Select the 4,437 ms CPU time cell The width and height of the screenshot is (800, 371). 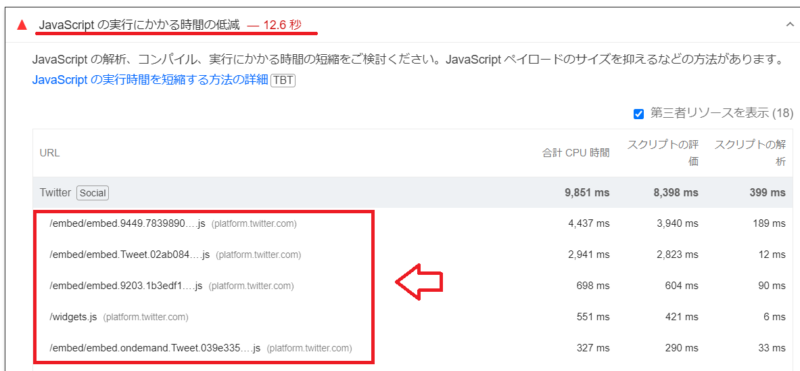pyautogui.click(x=589, y=224)
